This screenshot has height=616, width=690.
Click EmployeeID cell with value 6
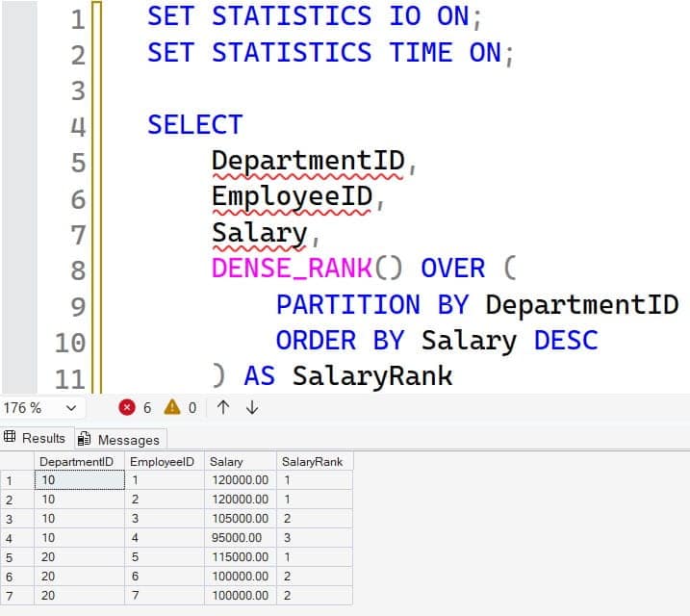[165, 577]
